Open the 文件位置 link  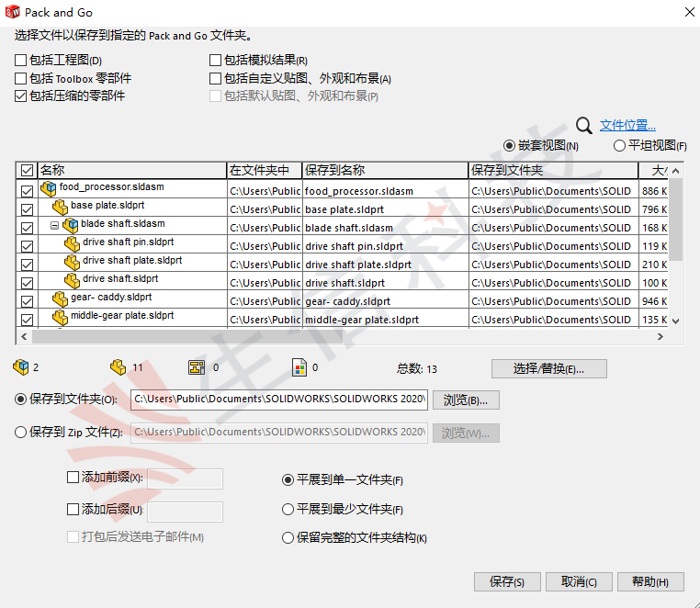(x=627, y=126)
